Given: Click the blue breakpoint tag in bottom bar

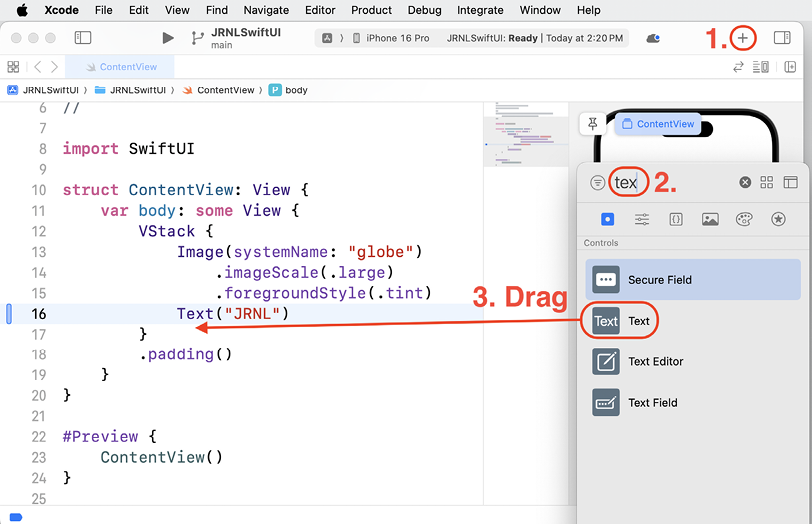Looking at the screenshot, I should pyautogui.click(x=16, y=517).
